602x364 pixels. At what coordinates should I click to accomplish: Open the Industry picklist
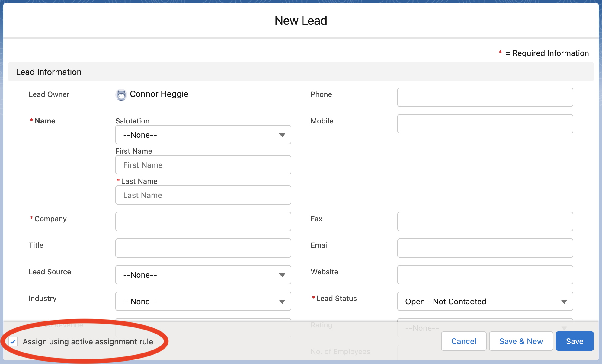pyautogui.click(x=203, y=302)
